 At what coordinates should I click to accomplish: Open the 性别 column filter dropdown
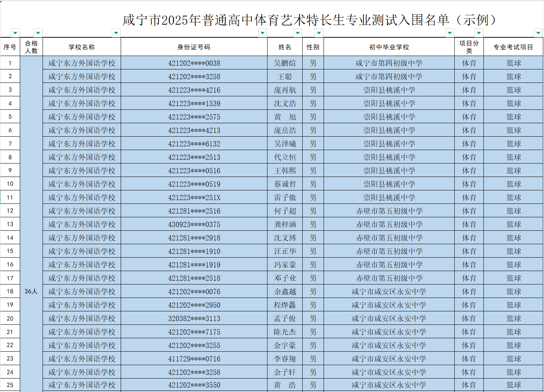tap(319, 33)
